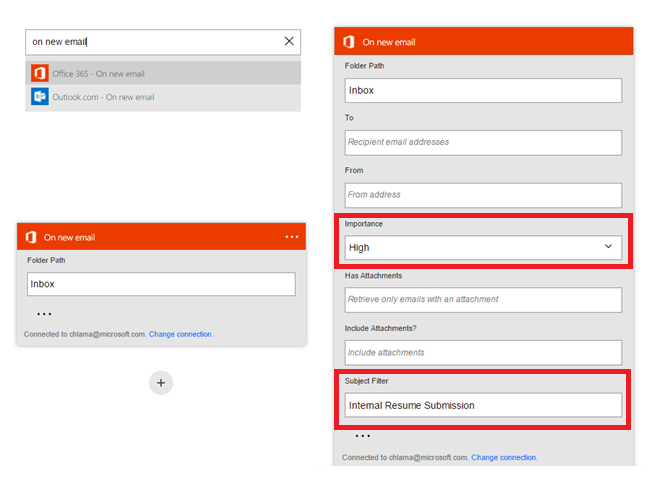The height and width of the screenshot is (498, 670).
Task: Select Office 365 - On new email trigger
Action: coord(98,74)
